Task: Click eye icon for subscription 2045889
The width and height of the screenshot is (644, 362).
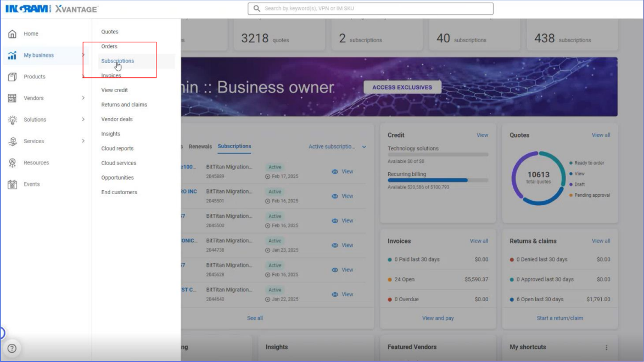Action: point(335,172)
